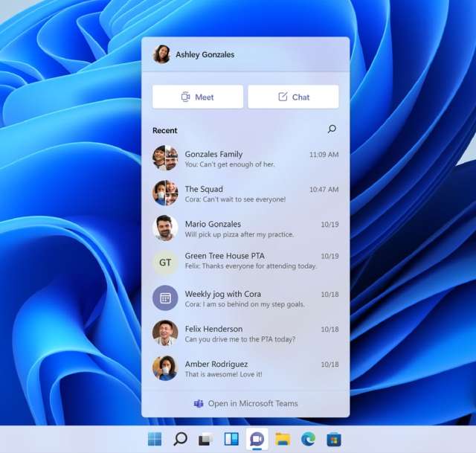Click Ashley Gonzales profile picture
The width and height of the screenshot is (476, 453).
[x=161, y=54]
